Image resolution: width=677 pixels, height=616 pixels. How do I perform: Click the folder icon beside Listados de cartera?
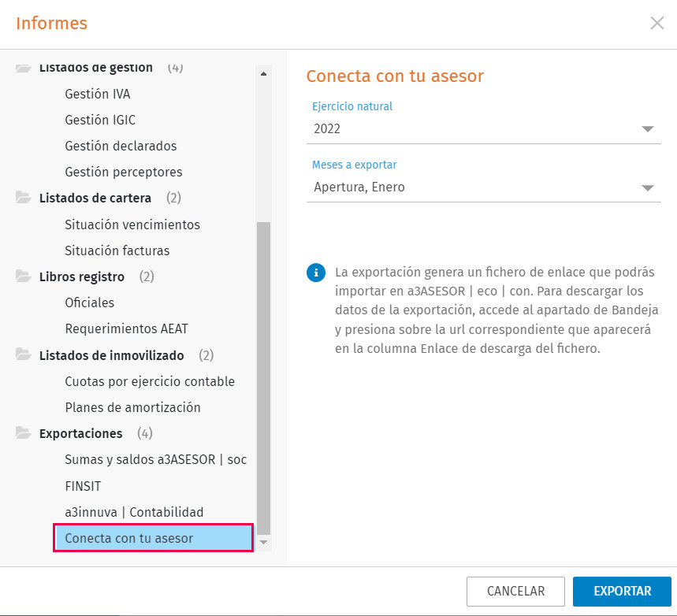(24, 198)
